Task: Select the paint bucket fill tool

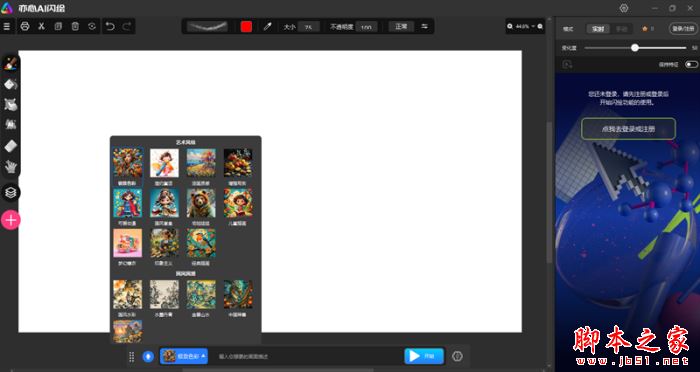Action: tap(10, 84)
